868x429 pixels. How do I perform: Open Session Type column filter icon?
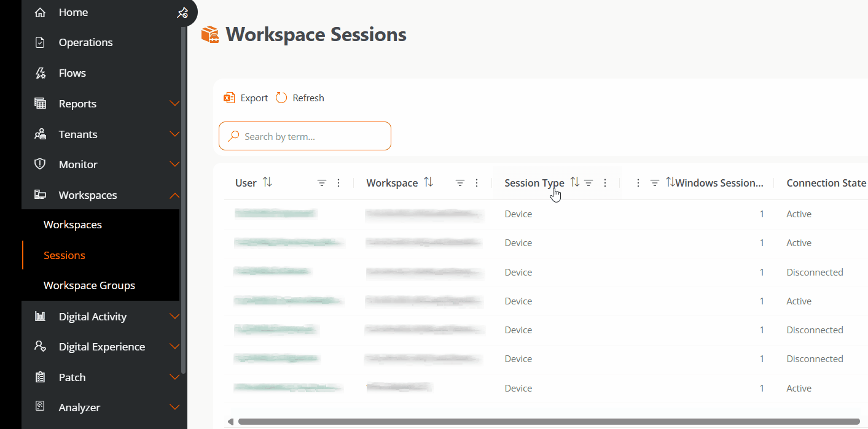pyautogui.click(x=588, y=183)
